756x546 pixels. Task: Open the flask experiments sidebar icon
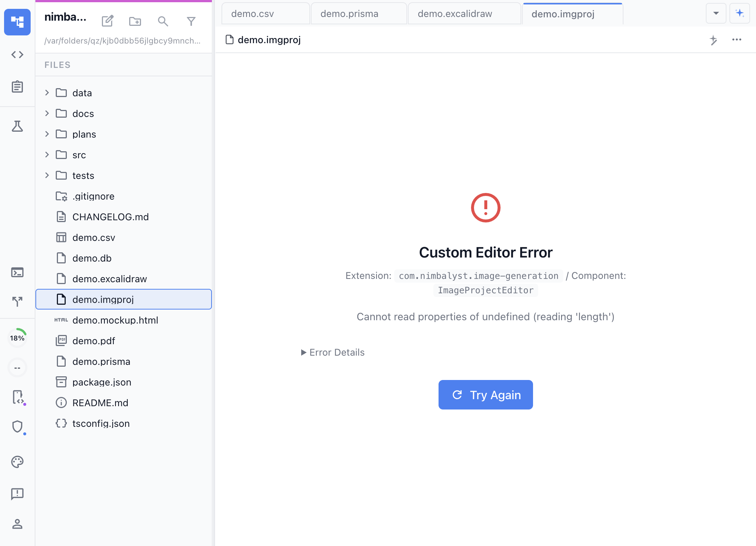click(x=17, y=126)
